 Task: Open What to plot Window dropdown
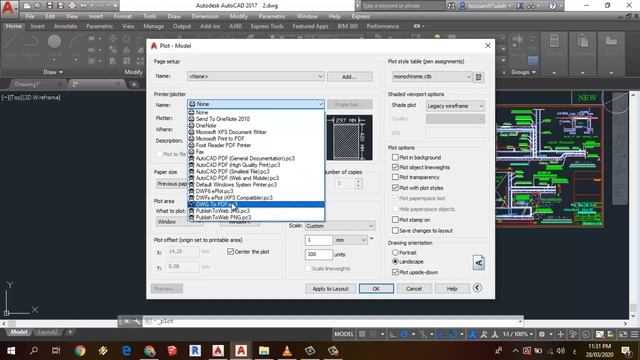click(180, 222)
